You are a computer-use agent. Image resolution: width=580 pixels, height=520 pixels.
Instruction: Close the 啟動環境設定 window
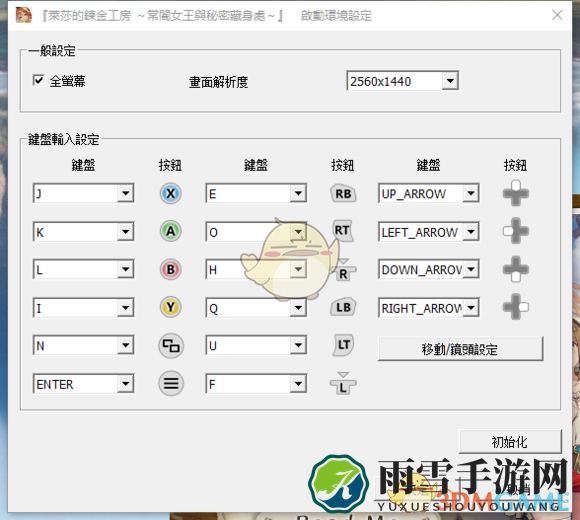(557, 15)
